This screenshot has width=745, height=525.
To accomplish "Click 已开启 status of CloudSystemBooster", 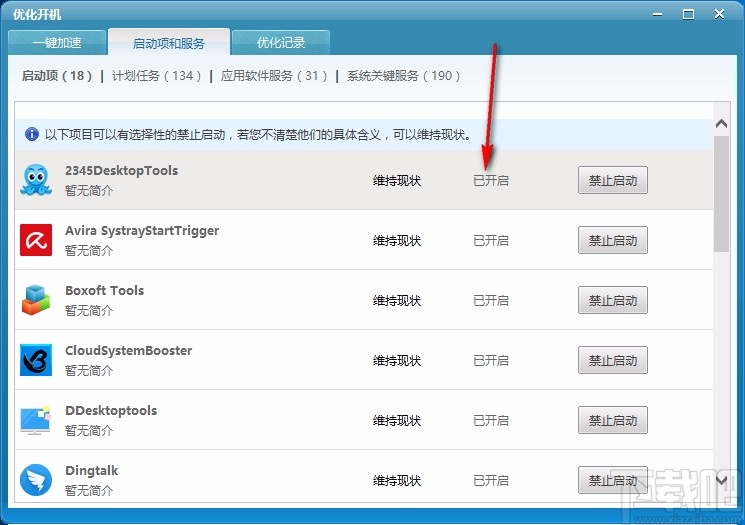I will pyautogui.click(x=491, y=361).
